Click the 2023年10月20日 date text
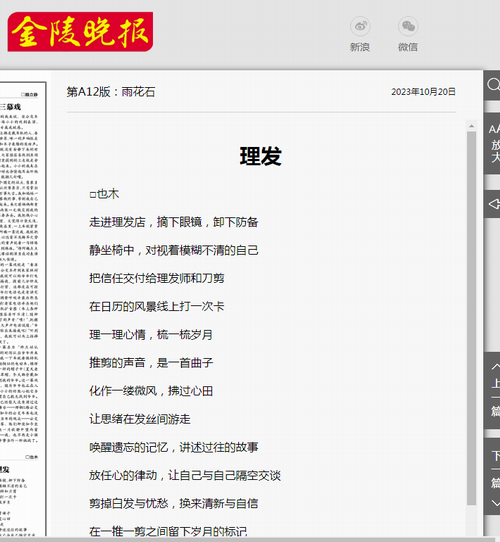 tap(423, 92)
